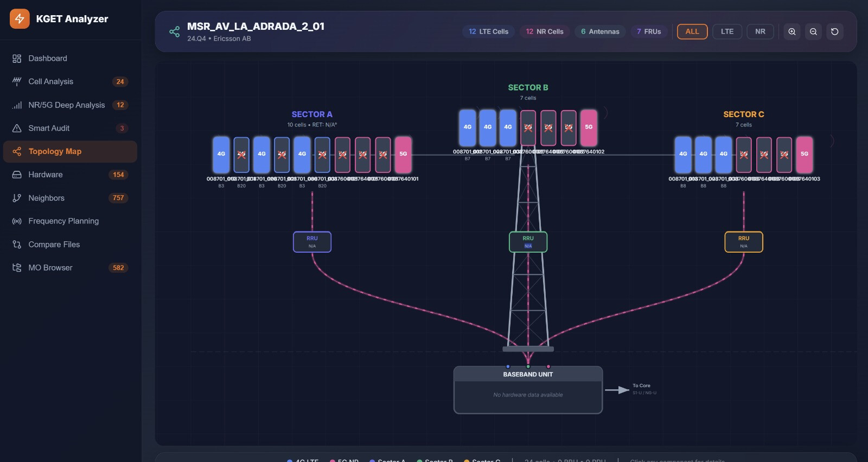Screen dimensions: 868x462
Task: Reset the topology view with the refresh icon
Action: [x=835, y=31]
